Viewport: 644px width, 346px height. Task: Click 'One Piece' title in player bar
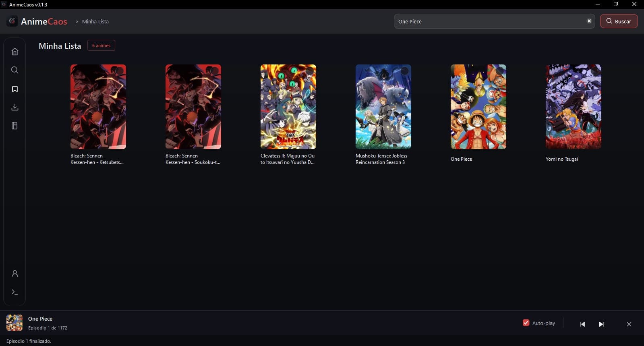pos(40,319)
